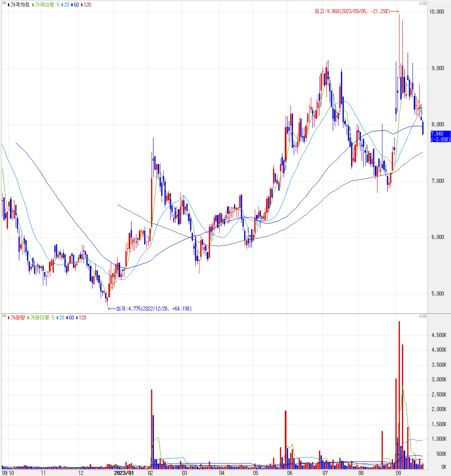Click the 05 month date axis label

click(256, 473)
